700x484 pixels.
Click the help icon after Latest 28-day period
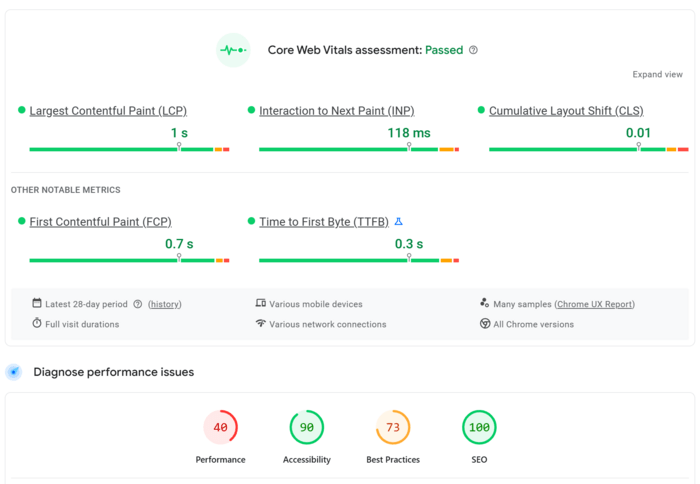(138, 304)
